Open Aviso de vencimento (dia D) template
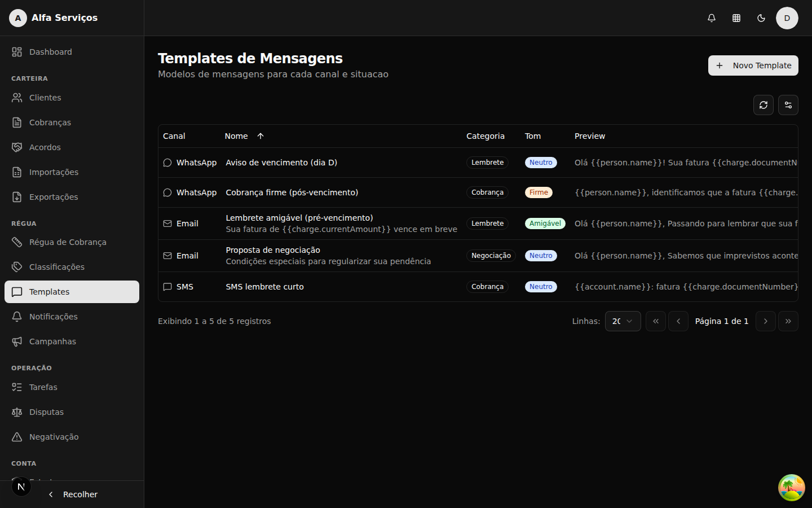 pos(281,163)
